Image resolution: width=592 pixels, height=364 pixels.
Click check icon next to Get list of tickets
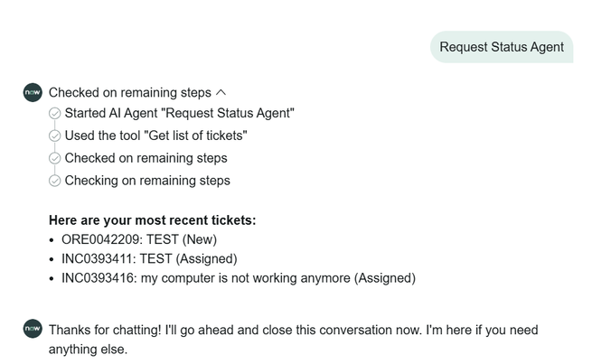(54, 136)
